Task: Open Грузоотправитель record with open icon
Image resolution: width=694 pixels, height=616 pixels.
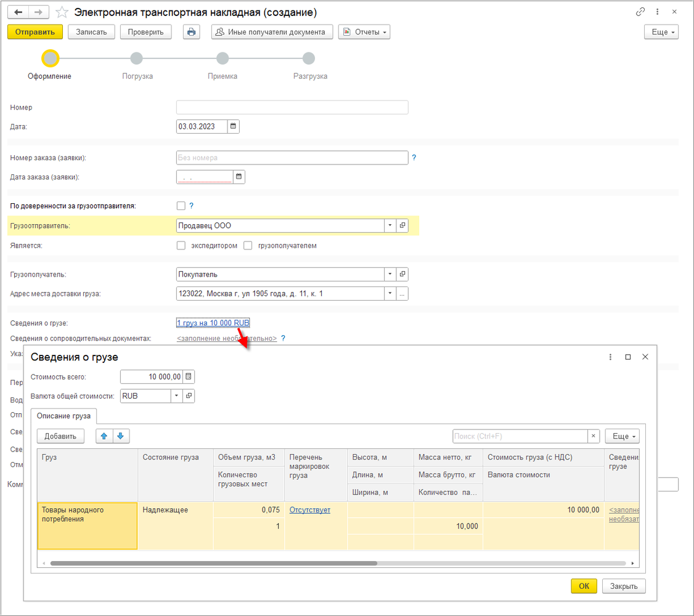Action: (402, 225)
